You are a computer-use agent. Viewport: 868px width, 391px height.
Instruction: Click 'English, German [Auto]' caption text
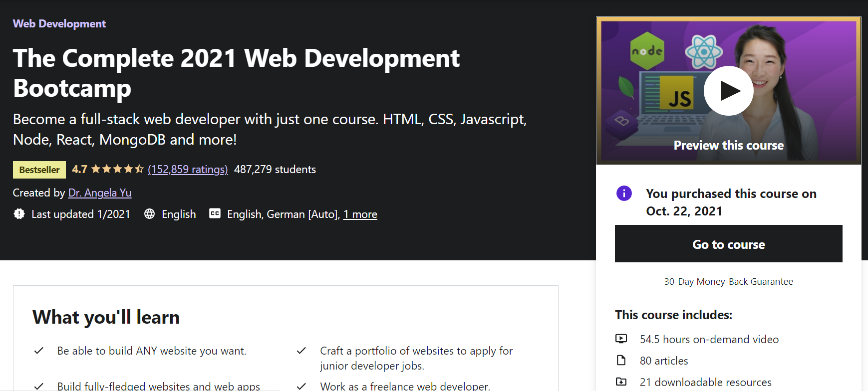(x=284, y=214)
